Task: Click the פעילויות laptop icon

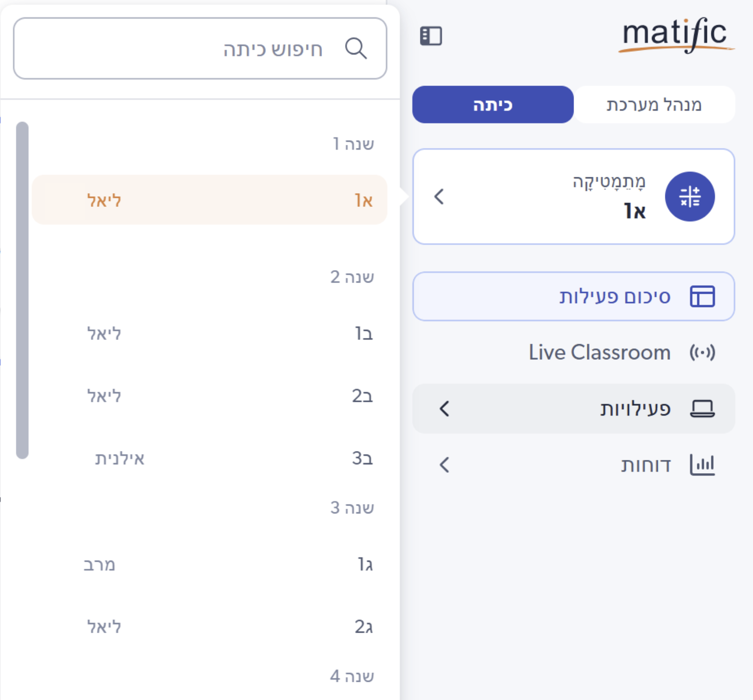Action: point(702,408)
